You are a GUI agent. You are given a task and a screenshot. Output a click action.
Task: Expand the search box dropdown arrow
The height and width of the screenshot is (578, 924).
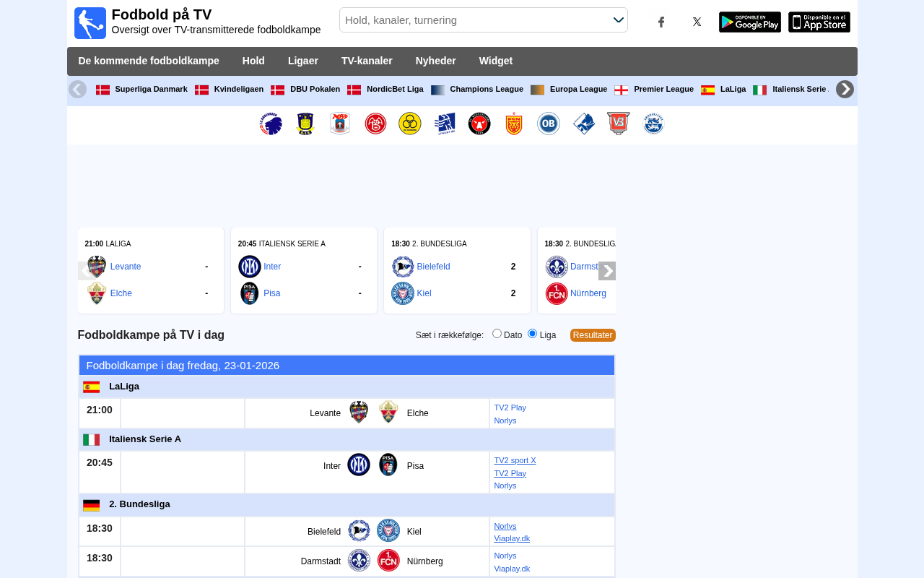point(618,20)
